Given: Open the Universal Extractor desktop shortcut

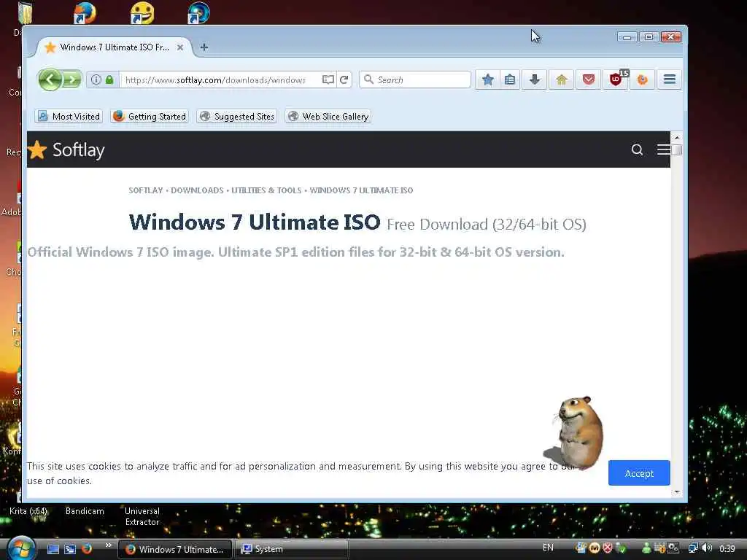Looking at the screenshot, I should point(142,516).
